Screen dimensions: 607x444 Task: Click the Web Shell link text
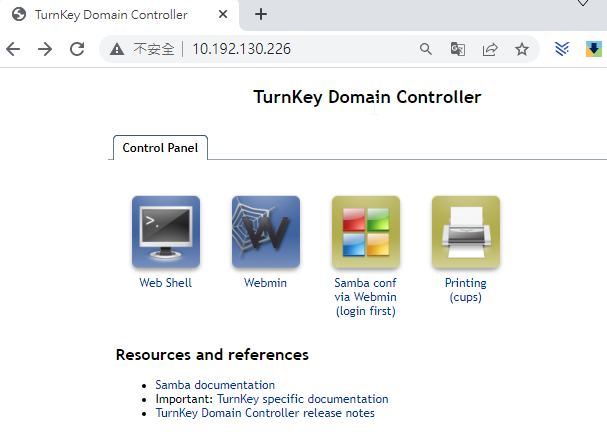click(166, 283)
